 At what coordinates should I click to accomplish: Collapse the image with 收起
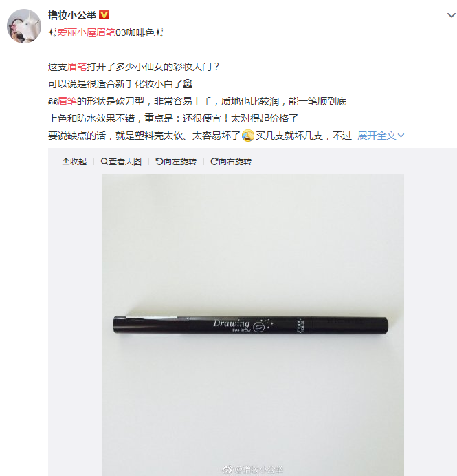tap(75, 162)
